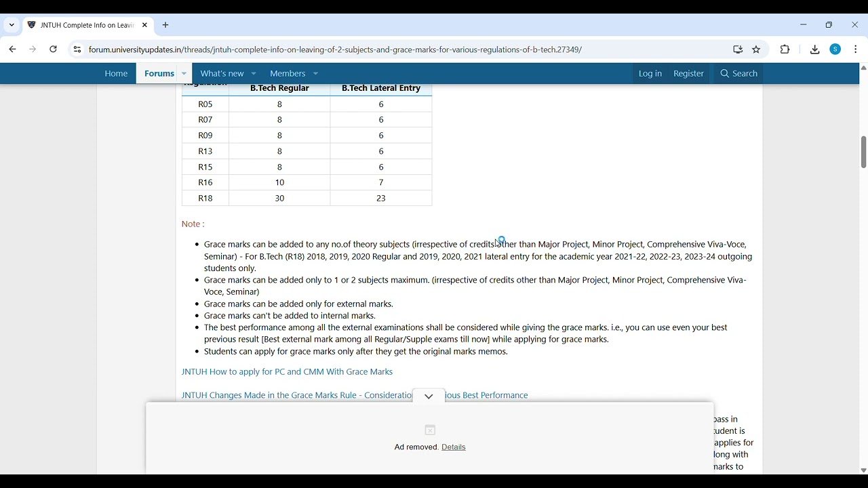
Task: Install app icon in address bar
Action: click(x=738, y=49)
